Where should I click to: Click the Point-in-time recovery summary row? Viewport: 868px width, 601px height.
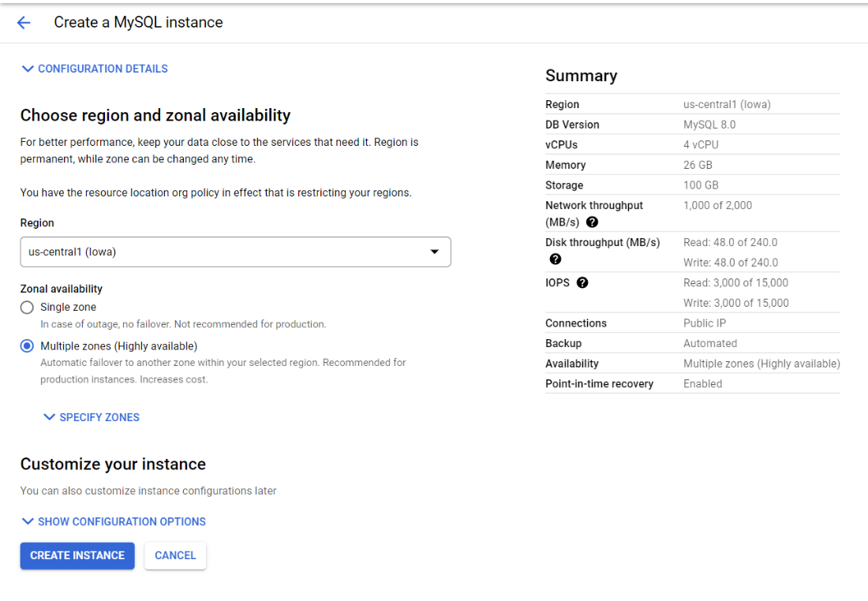coord(692,384)
